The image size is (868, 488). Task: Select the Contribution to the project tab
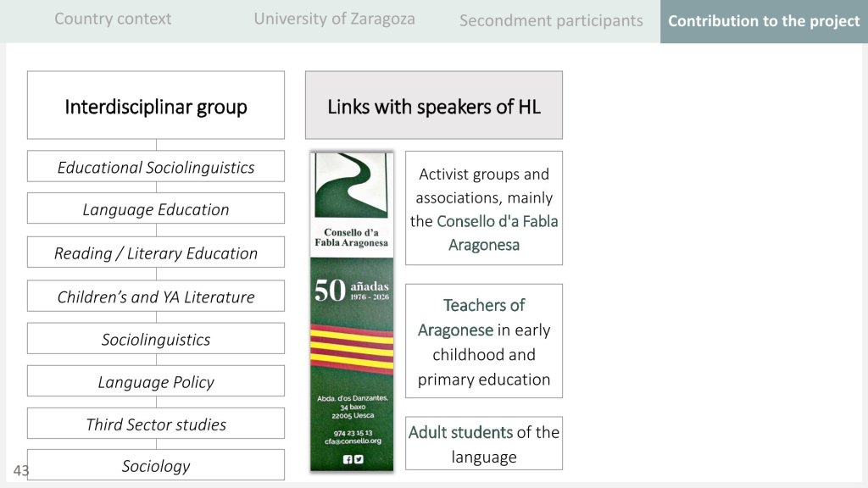764,21
